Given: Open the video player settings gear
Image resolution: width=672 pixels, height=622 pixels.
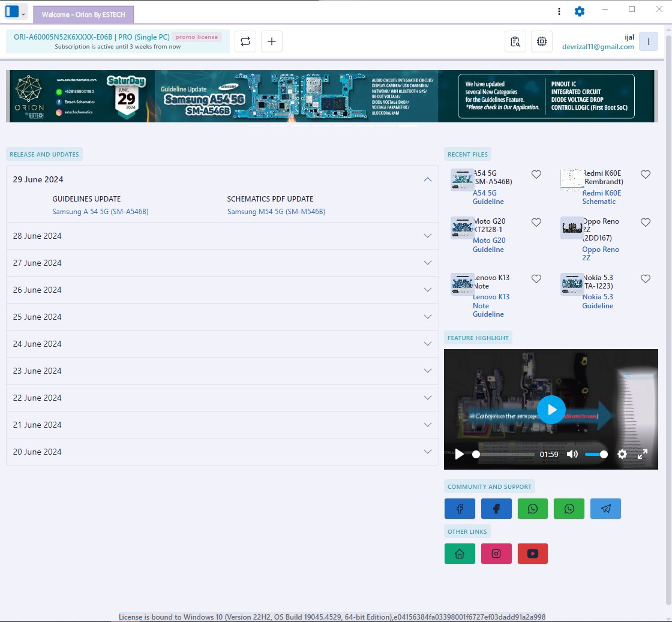Looking at the screenshot, I should [x=622, y=454].
